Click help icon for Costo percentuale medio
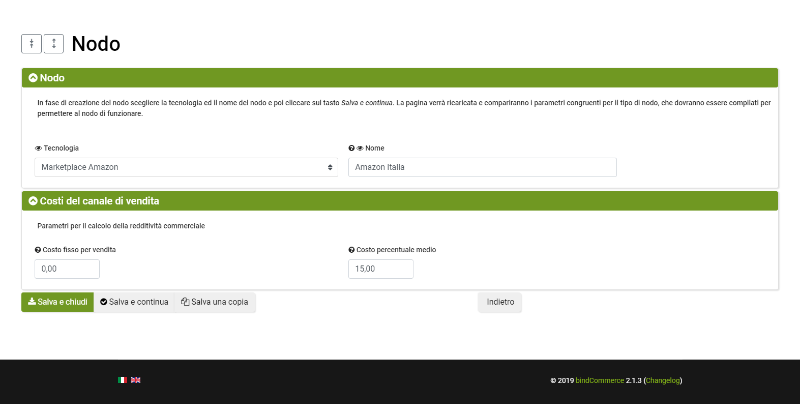This screenshot has height=404, width=800. 351,250
